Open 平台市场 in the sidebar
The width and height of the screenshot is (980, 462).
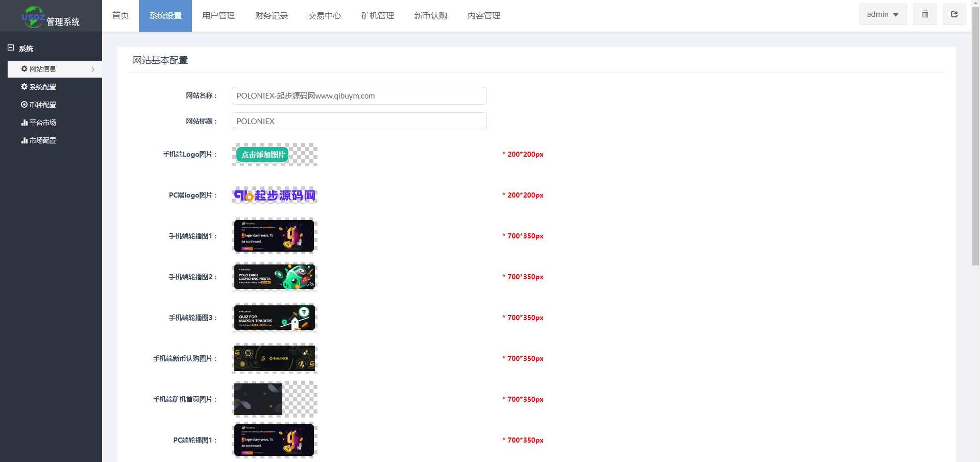click(55, 123)
